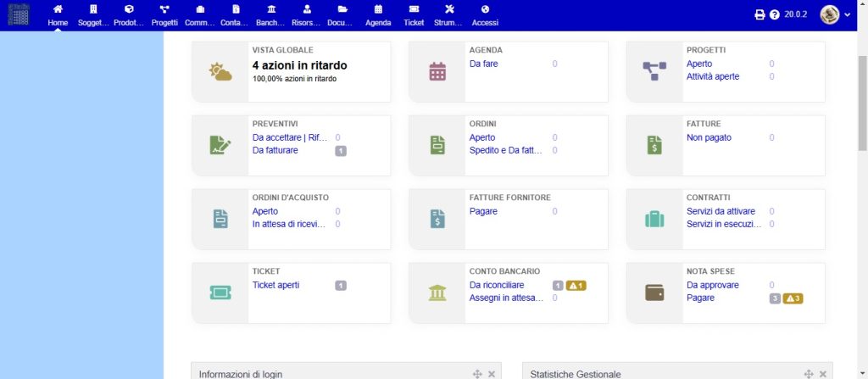Open the printer icon in top bar

click(x=759, y=15)
